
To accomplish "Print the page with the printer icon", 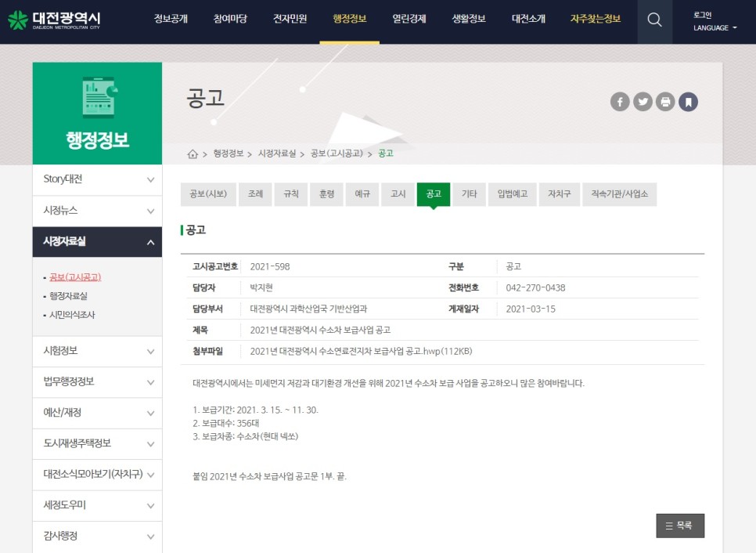I will tap(665, 102).
